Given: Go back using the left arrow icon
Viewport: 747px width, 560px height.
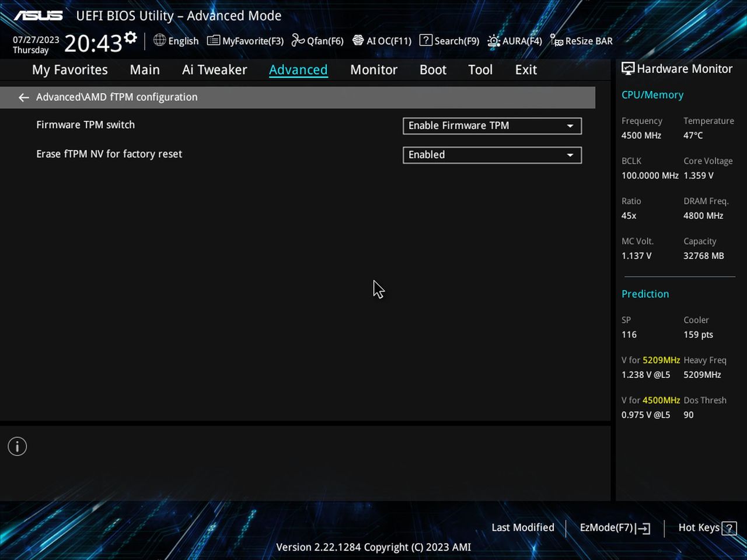Looking at the screenshot, I should (x=23, y=97).
